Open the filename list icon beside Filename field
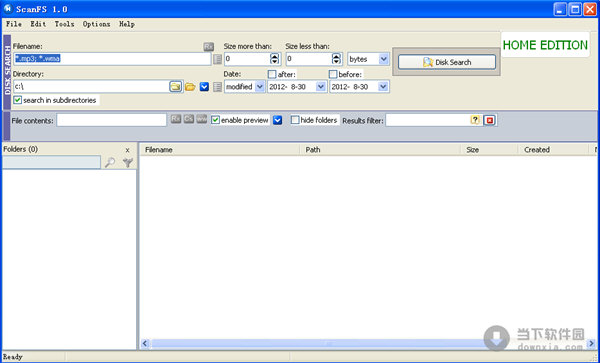The width and height of the screenshot is (600, 363). click(217, 59)
